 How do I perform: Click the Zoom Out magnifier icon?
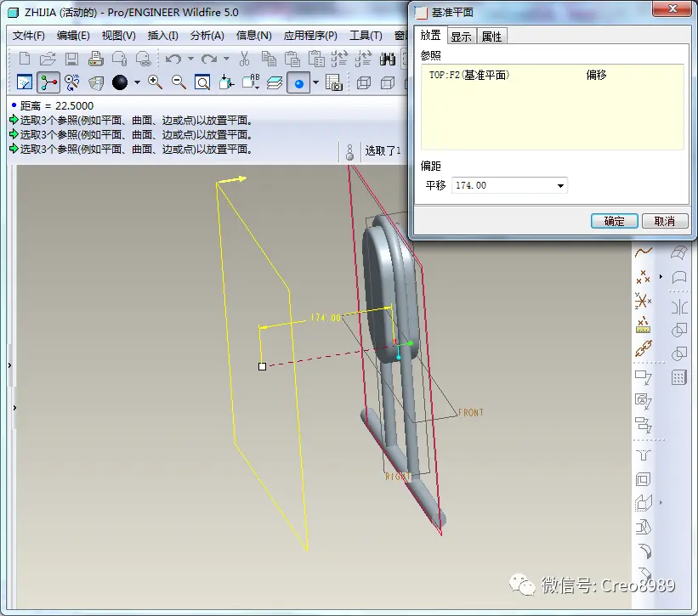pos(179,82)
